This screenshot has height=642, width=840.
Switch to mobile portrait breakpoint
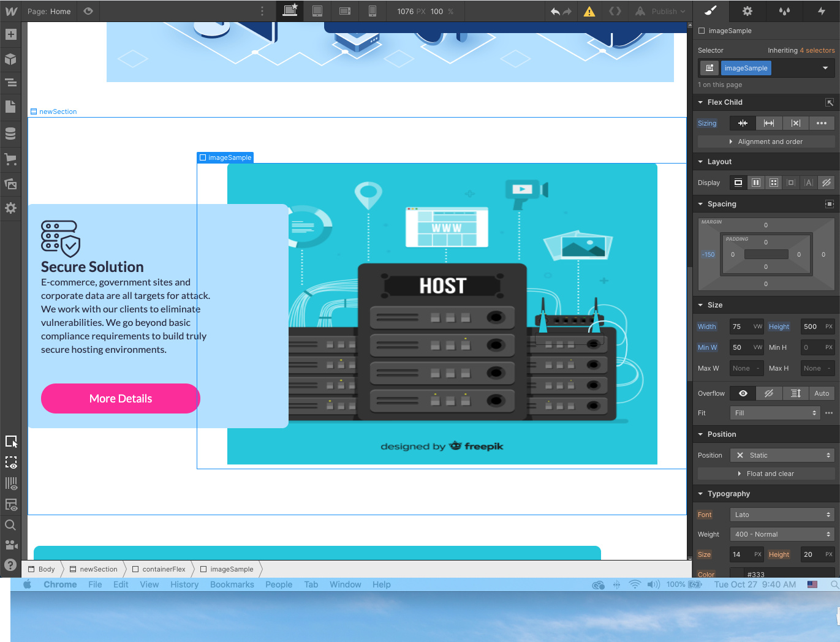(x=373, y=11)
